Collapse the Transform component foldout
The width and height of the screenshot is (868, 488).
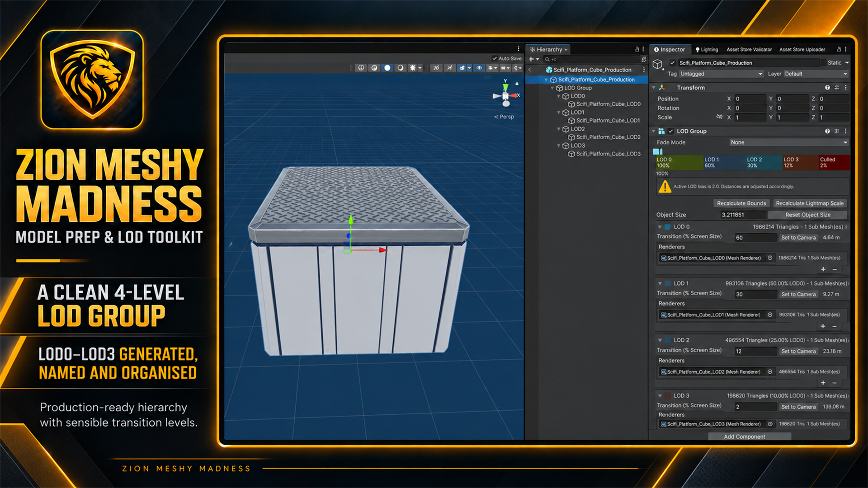pyautogui.click(x=653, y=88)
